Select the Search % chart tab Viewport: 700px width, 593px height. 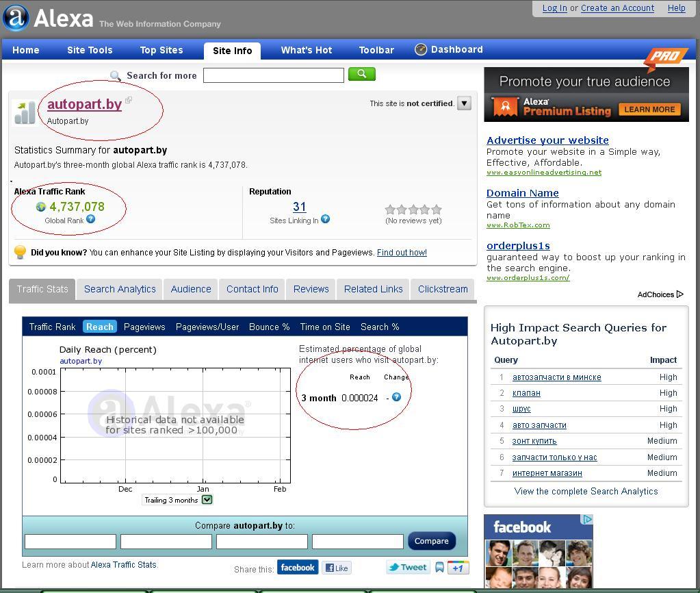click(380, 327)
